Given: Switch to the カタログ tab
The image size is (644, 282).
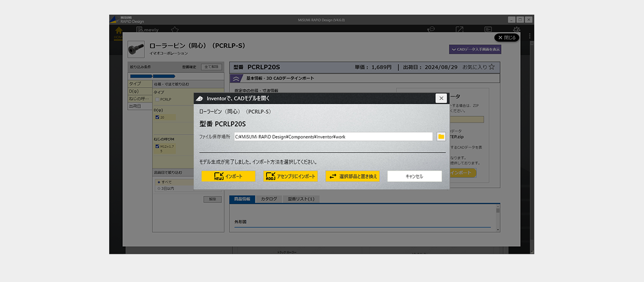Looking at the screenshot, I should (269, 199).
